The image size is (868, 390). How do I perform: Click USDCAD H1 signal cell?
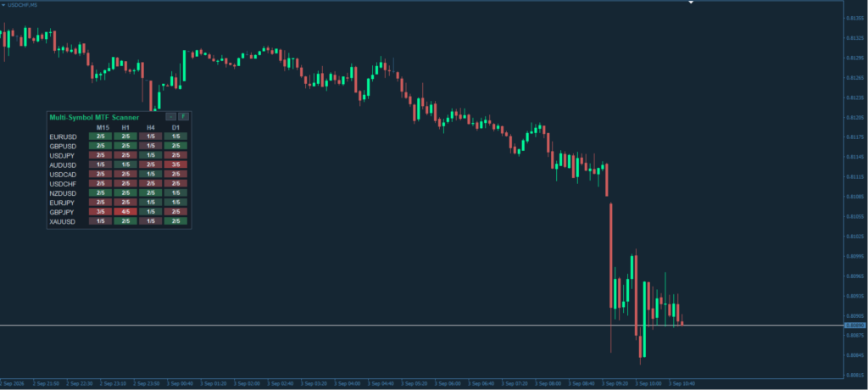tap(125, 174)
